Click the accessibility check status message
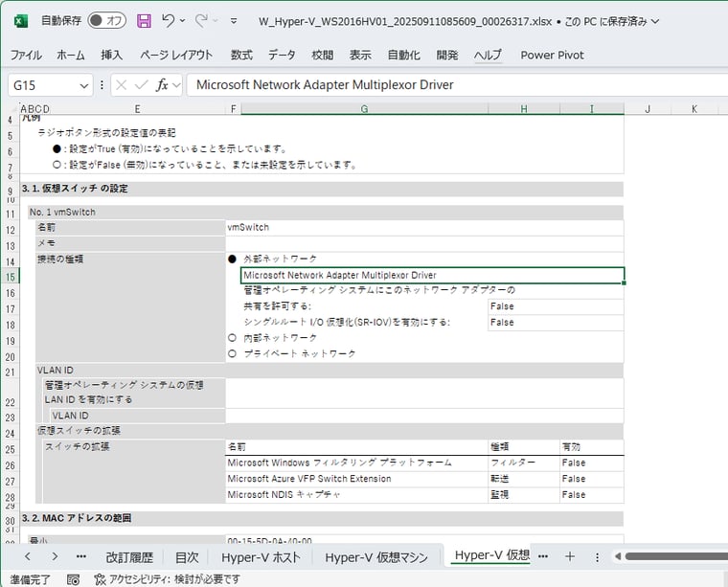728x587 pixels. pyautogui.click(x=167, y=579)
